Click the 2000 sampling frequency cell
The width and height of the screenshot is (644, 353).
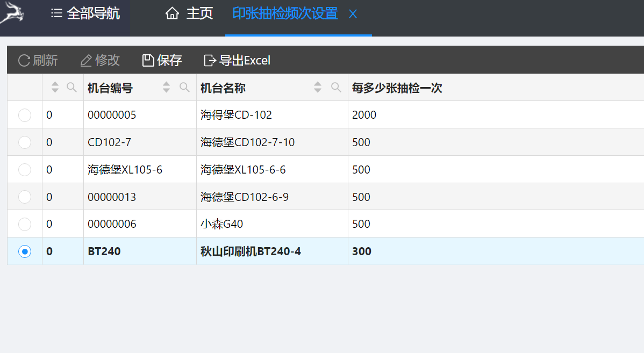click(364, 115)
